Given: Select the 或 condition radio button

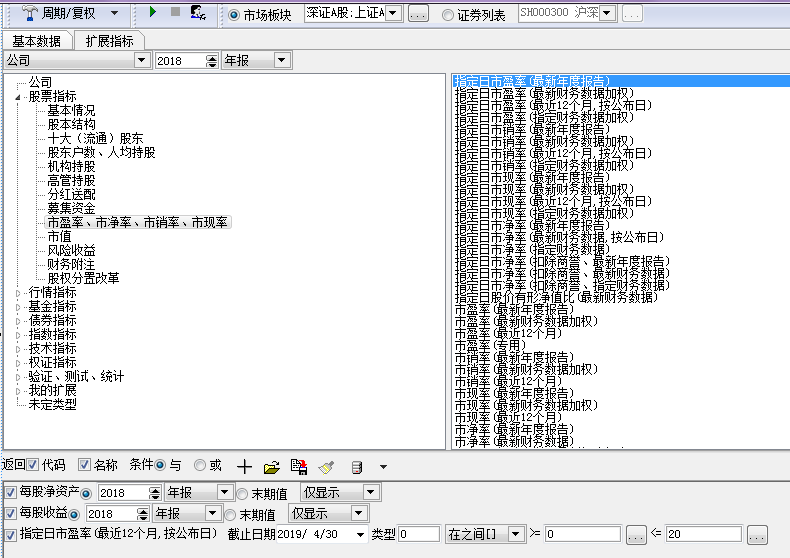Looking at the screenshot, I should click(200, 465).
